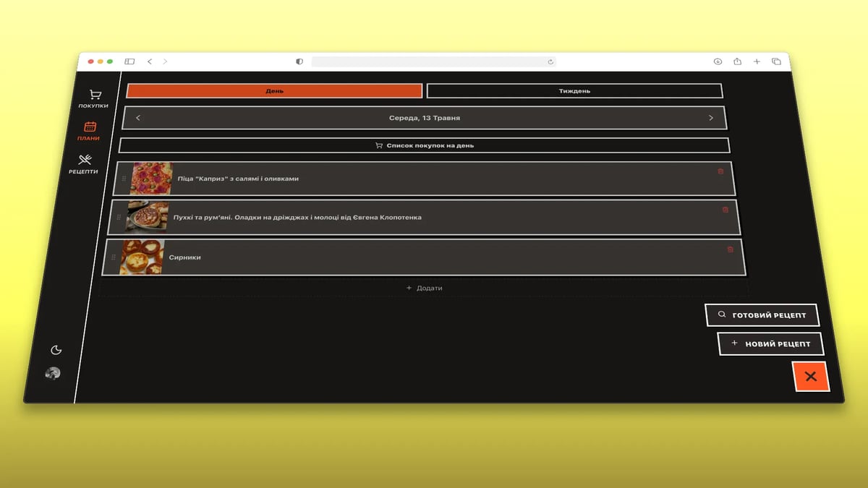This screenshot has height=488, width=868.
Task: Click the browser address bar
Action: (x=433, y=61)
